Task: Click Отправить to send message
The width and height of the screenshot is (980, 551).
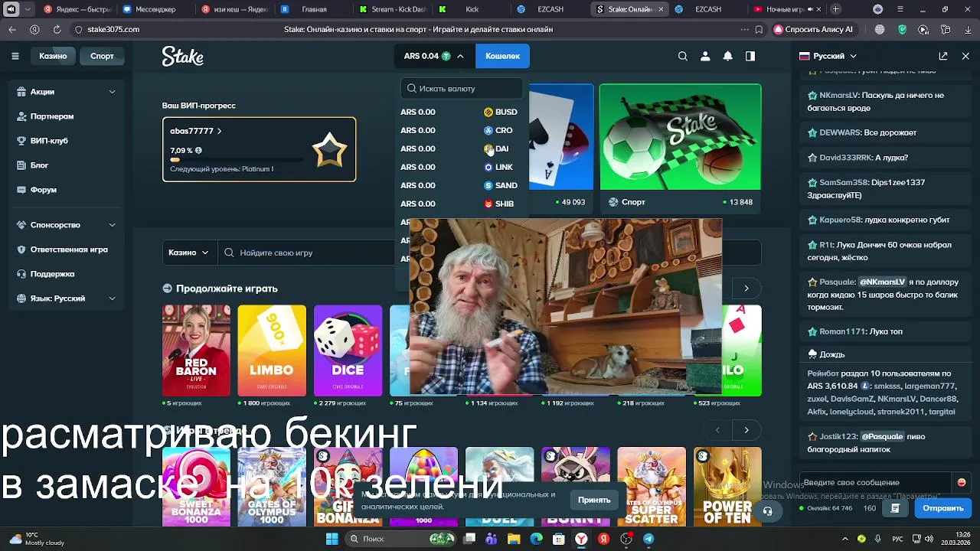Action: 942,508
